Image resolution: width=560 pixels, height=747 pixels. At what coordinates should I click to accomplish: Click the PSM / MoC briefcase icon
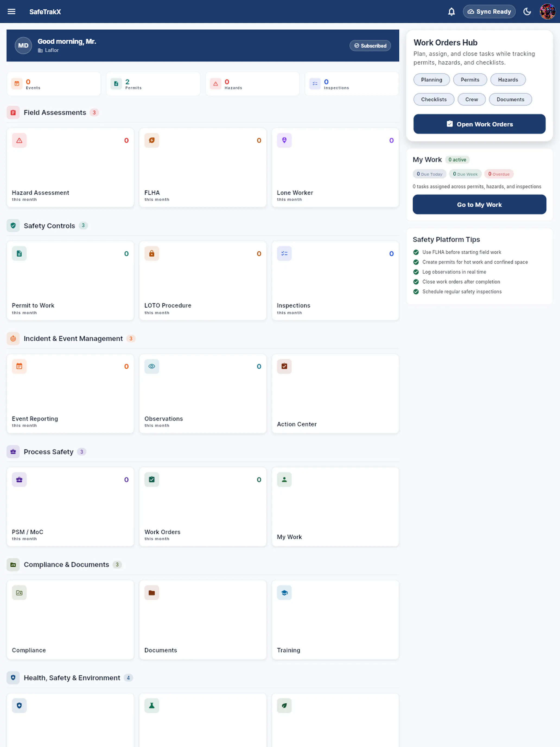pos(19,480)
